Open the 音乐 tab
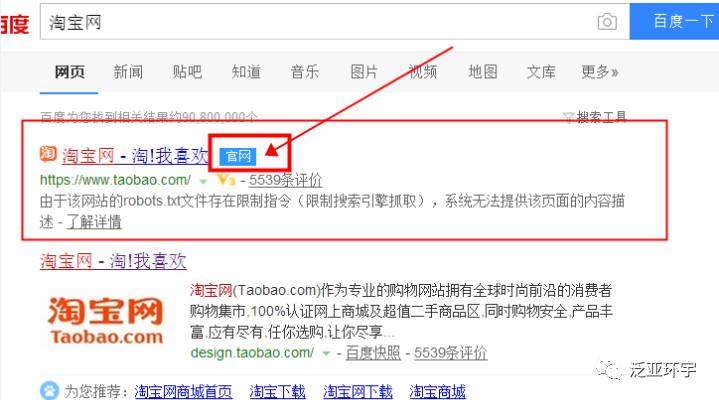Viewport: 719px width, 400px height. tap(305, 72)
